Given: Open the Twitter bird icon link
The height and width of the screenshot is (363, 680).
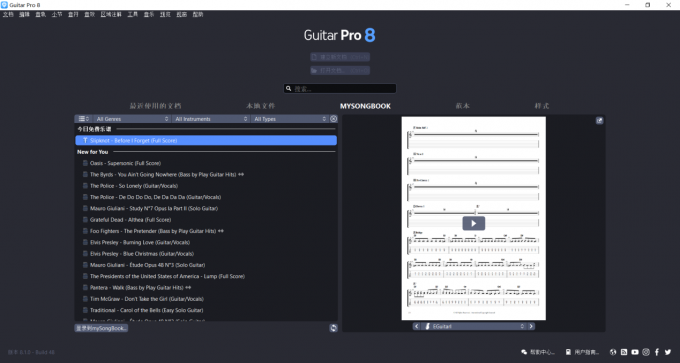Looking at the screenshot, I should click(668, 352).
